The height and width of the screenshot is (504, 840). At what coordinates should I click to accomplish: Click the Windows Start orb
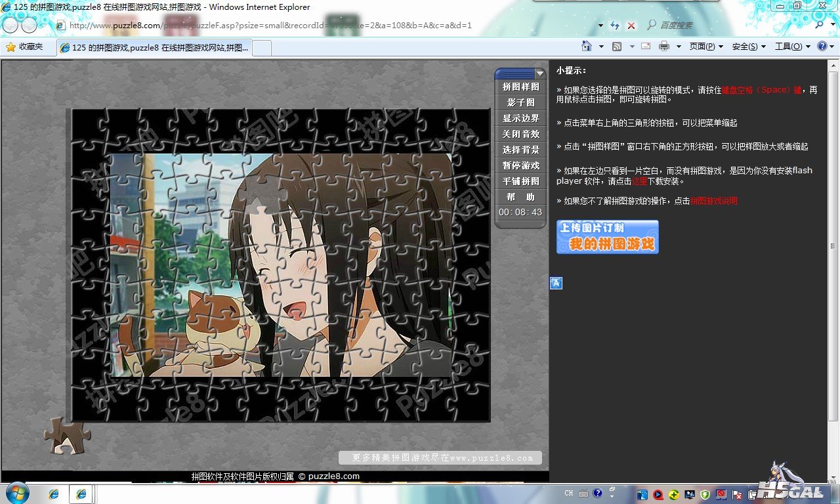tap(17, 493)
